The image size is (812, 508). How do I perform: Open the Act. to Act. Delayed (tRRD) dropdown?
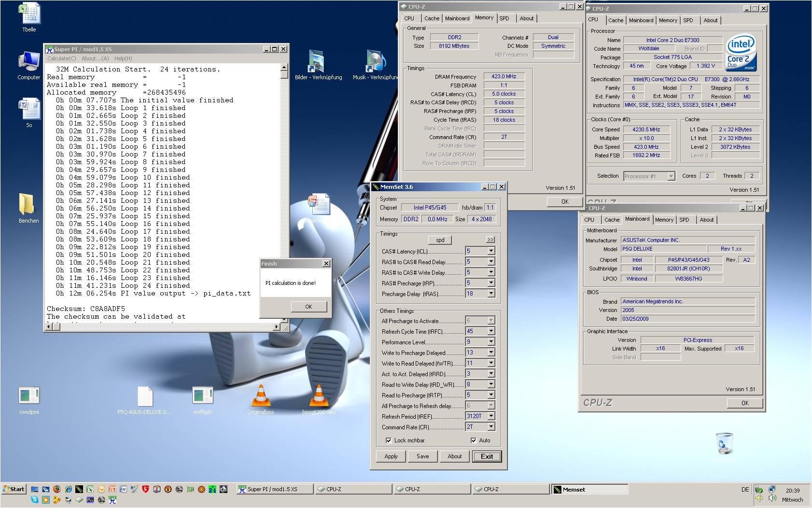coord(491,374)
